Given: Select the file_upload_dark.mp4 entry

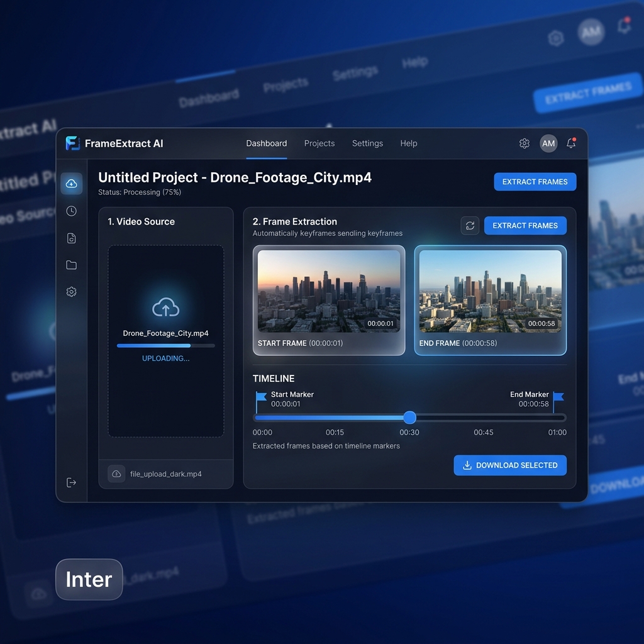Looking at the screenshot, I should click(x=166, y=474).
